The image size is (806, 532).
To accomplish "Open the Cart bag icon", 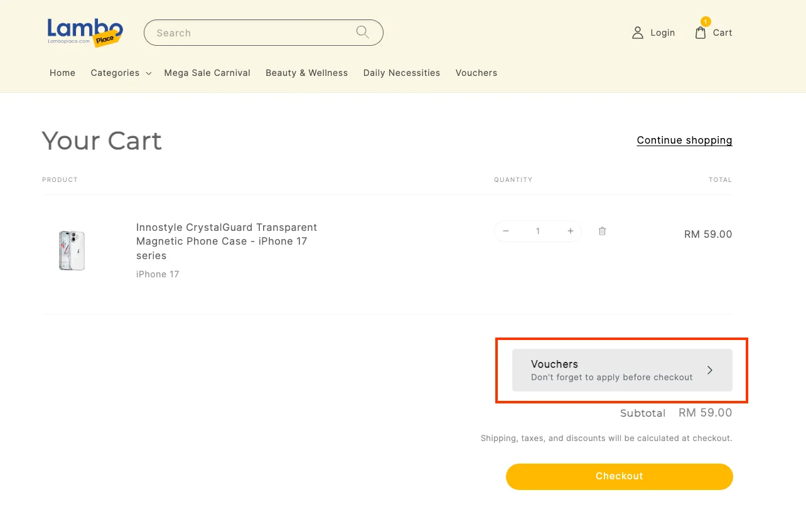I will pos(701,33).
